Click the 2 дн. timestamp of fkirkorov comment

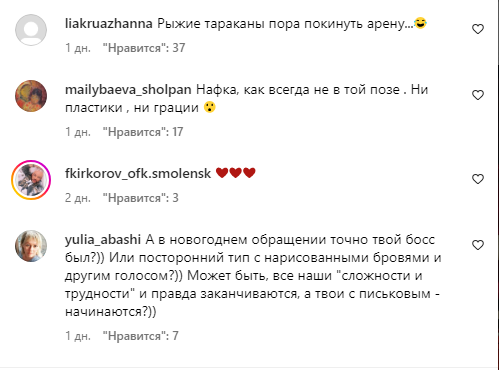(78, 198)
